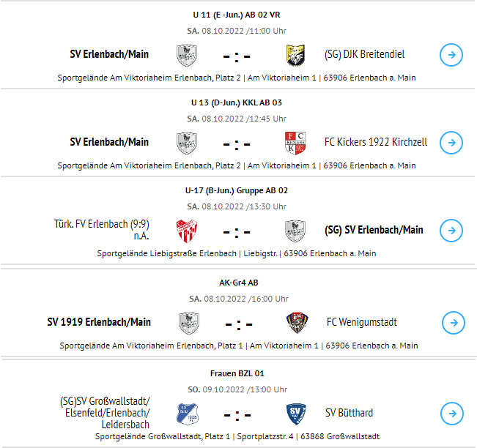
Task: Click SV Erlenbach crest in U 11 match
Action: pos(187,56)
